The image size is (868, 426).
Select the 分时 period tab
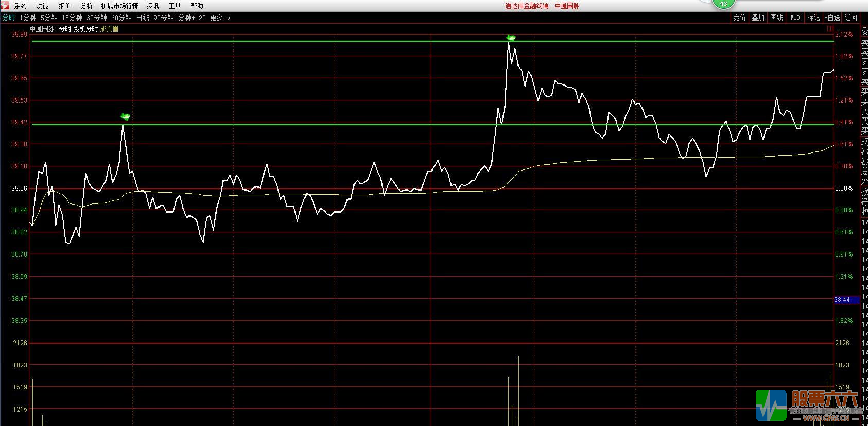pyautogui.click(x=9, y=18)
